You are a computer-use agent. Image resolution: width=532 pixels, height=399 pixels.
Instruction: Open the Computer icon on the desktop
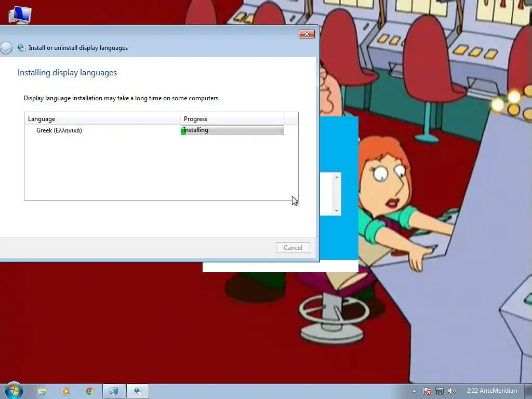pyautogui.click(x=20, y=15)
